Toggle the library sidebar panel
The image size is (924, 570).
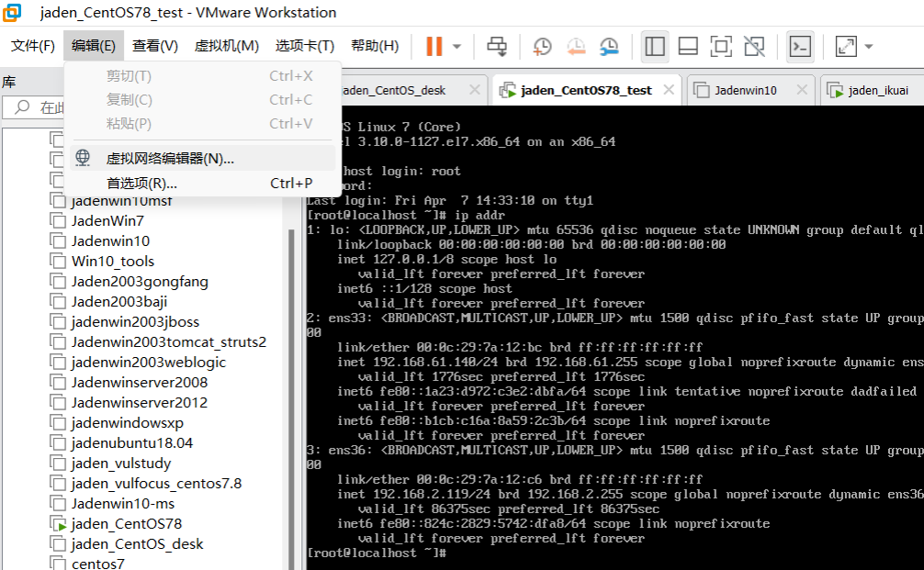(x=655, y=46)
